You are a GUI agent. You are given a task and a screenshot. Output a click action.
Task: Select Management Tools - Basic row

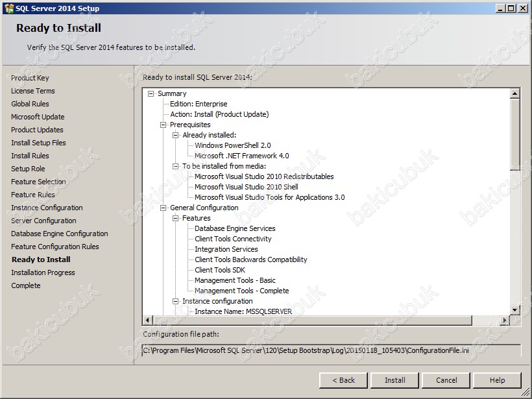point(235,280)
